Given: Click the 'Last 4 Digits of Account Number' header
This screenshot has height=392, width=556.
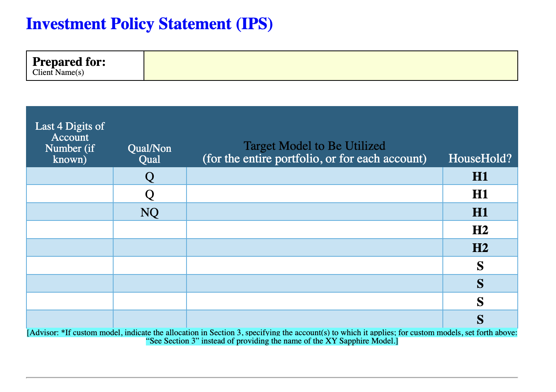Looking at the screenshot, I should (70, 143).
